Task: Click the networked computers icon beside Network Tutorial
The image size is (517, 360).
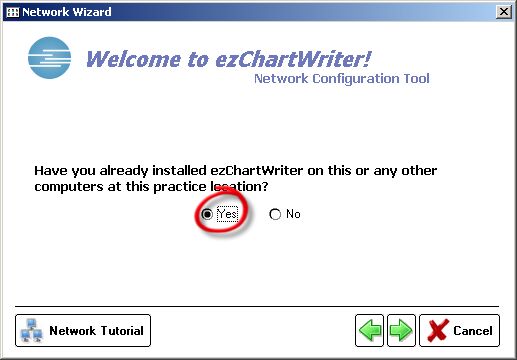Action: [31, 330]
